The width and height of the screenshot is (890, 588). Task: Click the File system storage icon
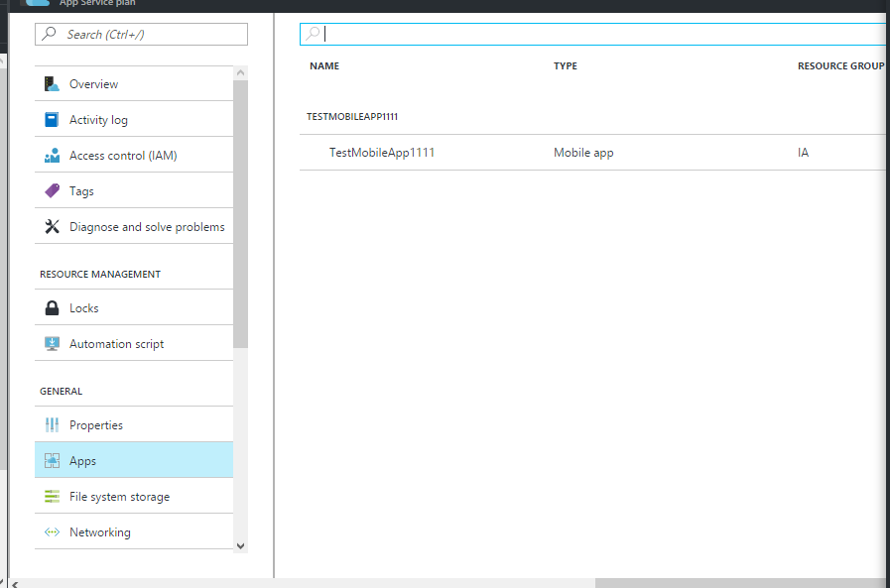(52, 496)
